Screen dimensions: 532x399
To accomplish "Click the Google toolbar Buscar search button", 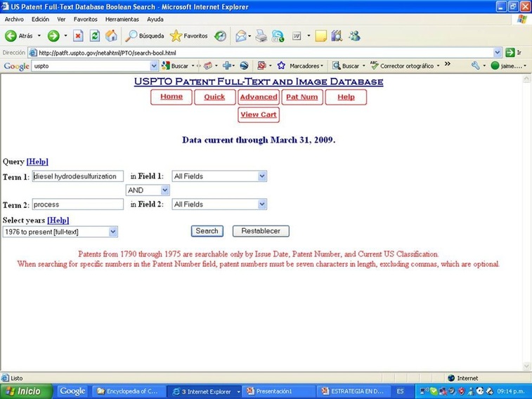I will point(176,66).
